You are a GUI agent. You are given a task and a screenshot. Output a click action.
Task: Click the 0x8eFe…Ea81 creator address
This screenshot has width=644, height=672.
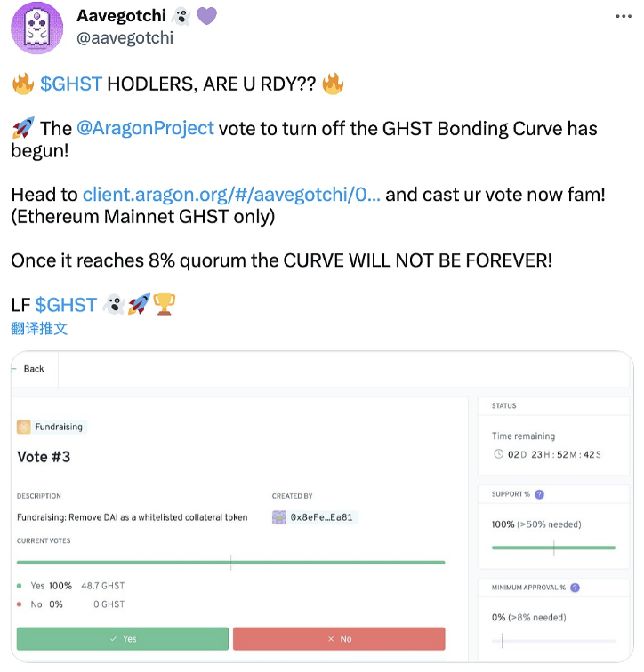pos(323,517)
